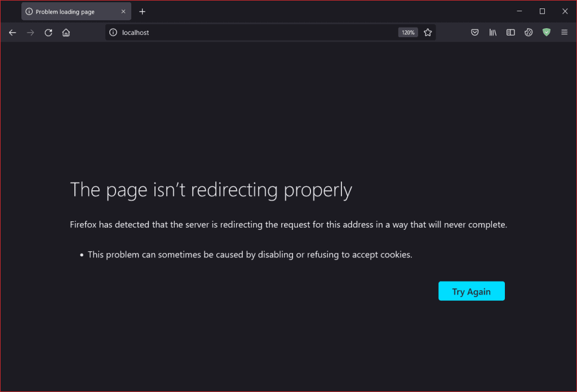Open the Library menu
The image size is (577, 392).
492,32
